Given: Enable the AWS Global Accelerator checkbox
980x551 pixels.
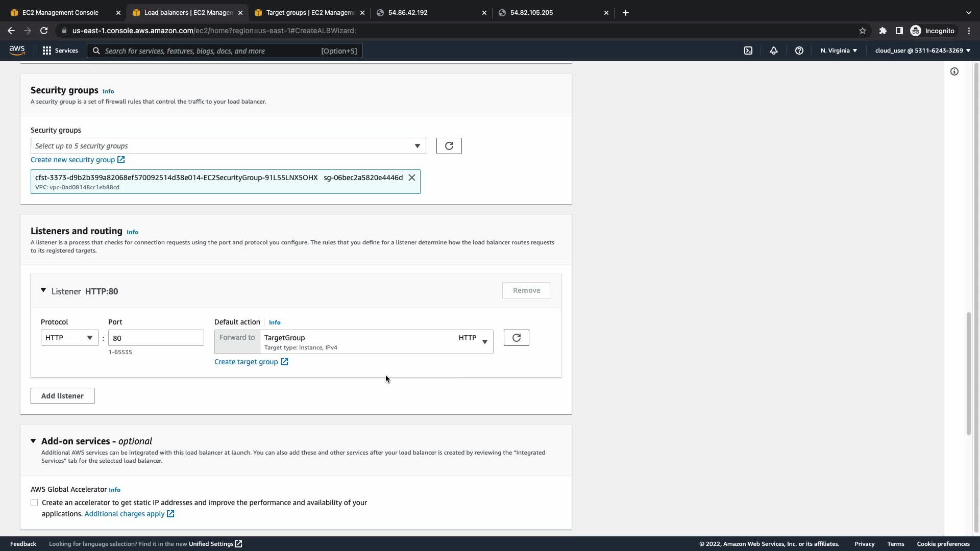Looking at the screenshot, I should (34, 503).
